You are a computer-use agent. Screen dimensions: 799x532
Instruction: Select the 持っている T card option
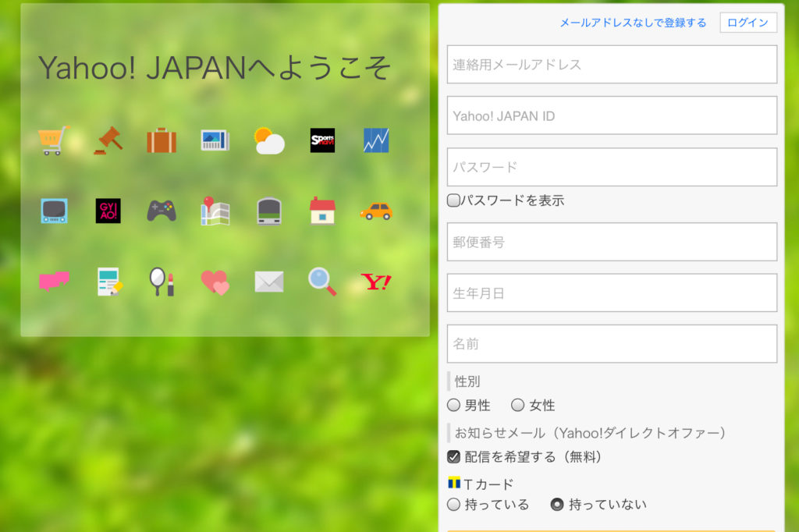click(453, 505)
